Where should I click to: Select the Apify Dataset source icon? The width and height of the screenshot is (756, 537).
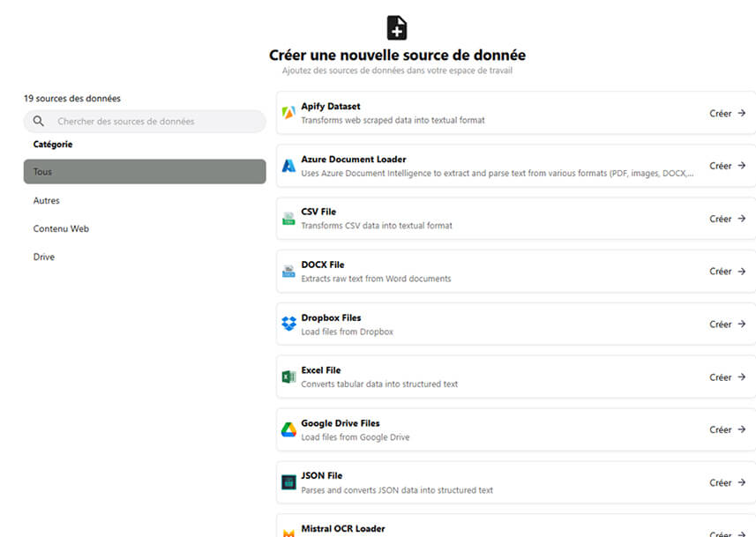pos(289,112)
